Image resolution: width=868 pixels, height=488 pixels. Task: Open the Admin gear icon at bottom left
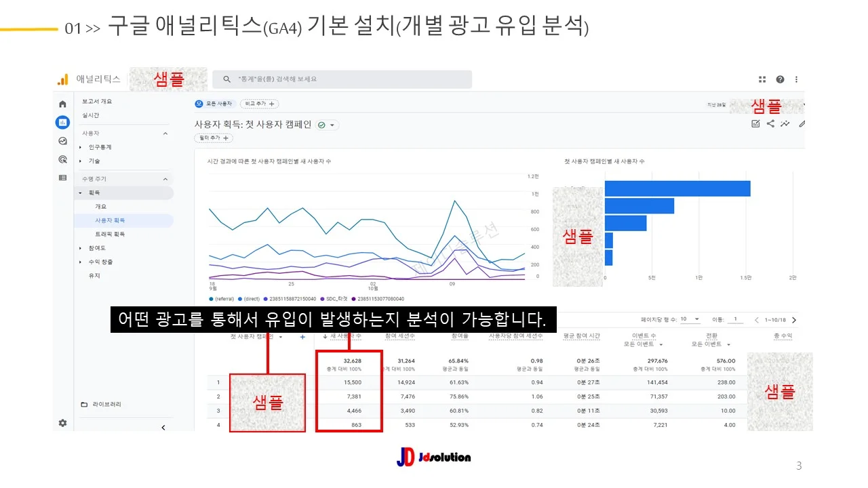[x=62, y=423]
